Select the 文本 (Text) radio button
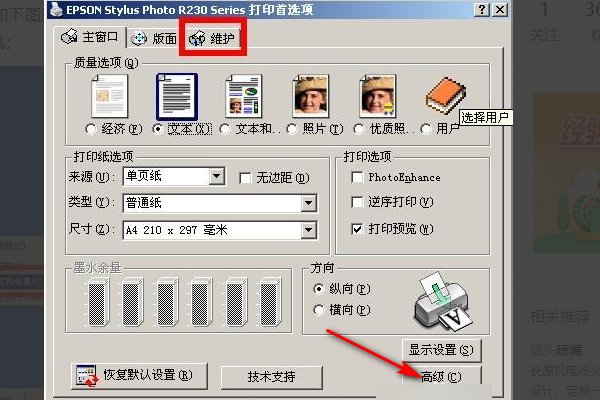The width and height of the screenshot is (600, 400). tap(158, 129)
